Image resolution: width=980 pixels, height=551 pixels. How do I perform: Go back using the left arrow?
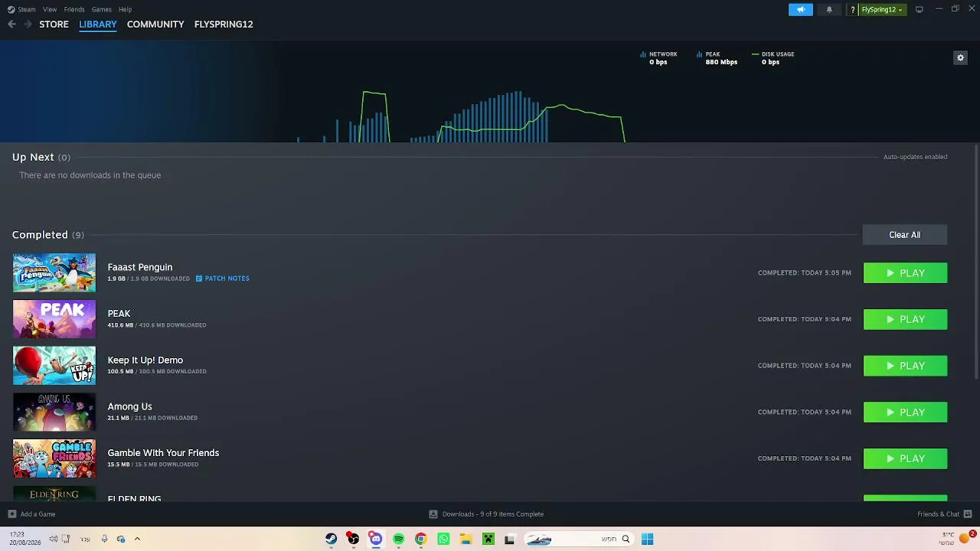click(11, 24)
